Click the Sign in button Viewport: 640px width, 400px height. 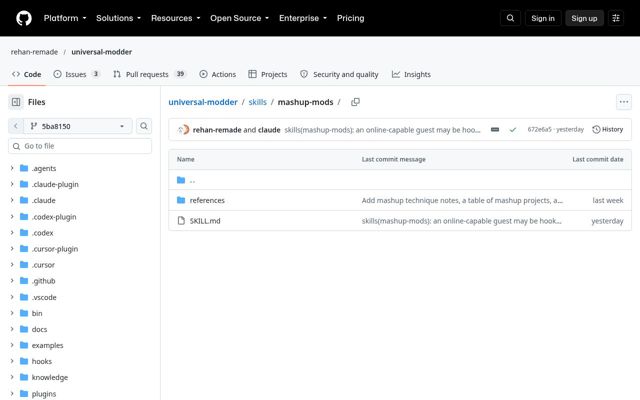(543, 18)
